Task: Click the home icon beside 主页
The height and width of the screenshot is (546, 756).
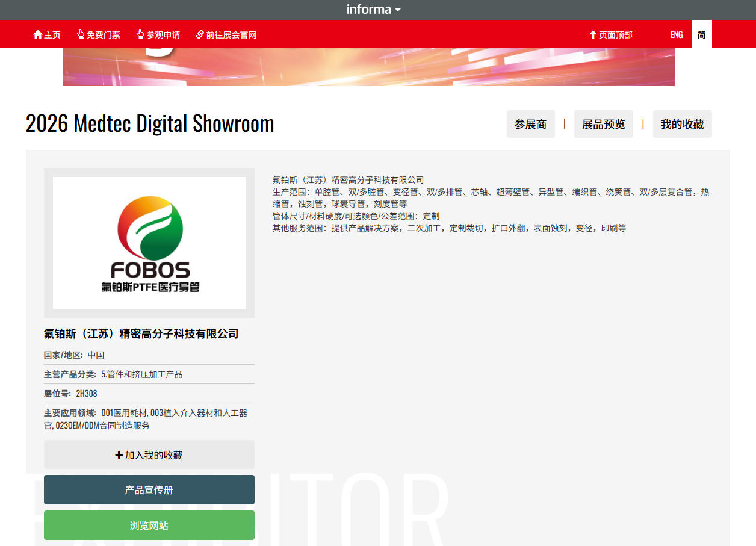Action: coord(37,35)
